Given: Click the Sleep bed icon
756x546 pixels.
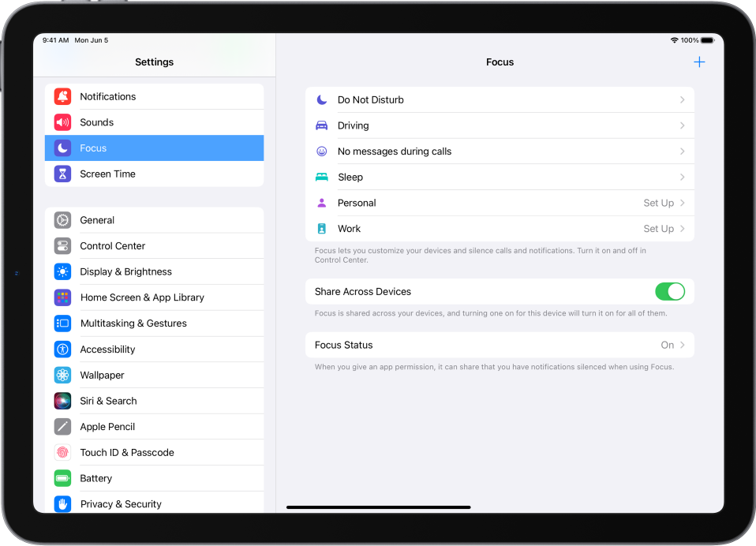Looking at the screenshot, I should (x=322, y=177).
